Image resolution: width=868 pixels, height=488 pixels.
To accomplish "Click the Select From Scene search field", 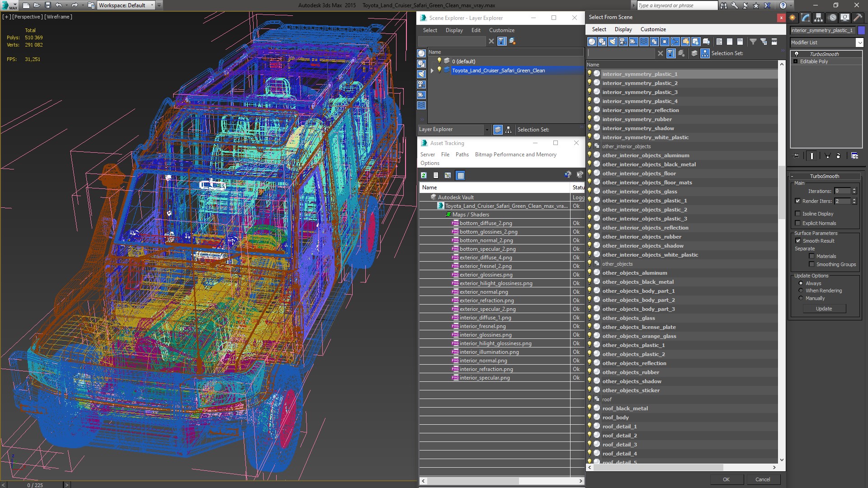I will 621,53.
